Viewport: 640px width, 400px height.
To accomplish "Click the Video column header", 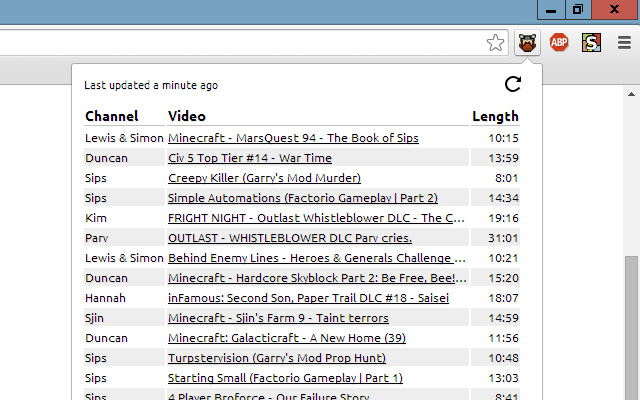I will coord(187,116).
